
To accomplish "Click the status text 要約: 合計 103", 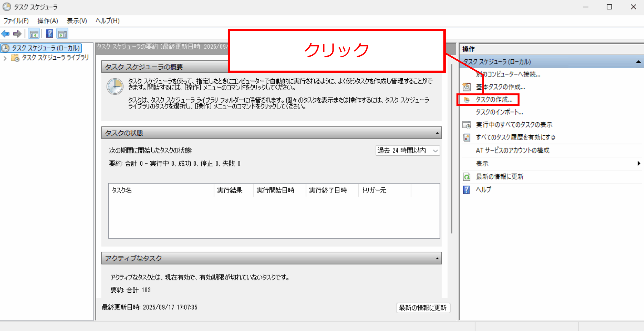I will [x=130, y=290].
